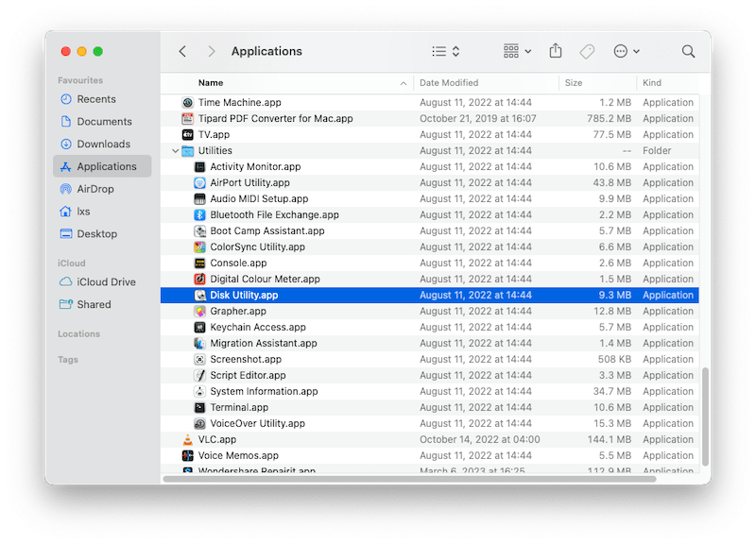756x544 pixels.
Task: Sort by the Name column header
Action: point(287,83)
